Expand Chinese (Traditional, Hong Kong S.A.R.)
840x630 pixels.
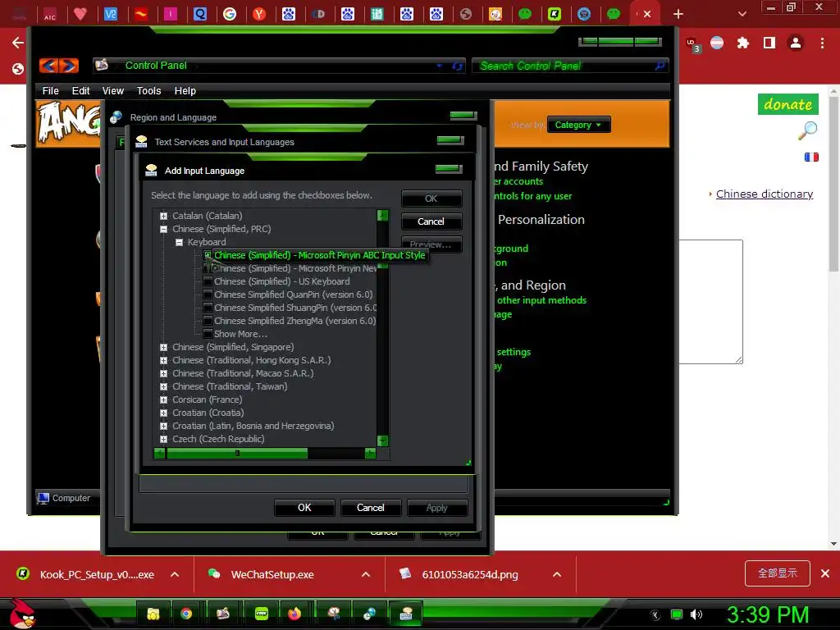click(x=163, y=361)
